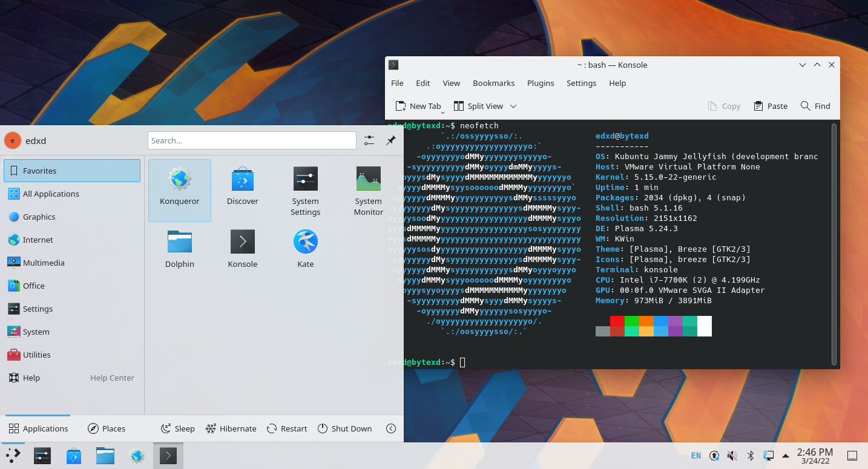Image resolution: width=868 pixels, height=469 pixels.
Task: Click Copy in the Konsole toolbar
Action: [724, 106]
